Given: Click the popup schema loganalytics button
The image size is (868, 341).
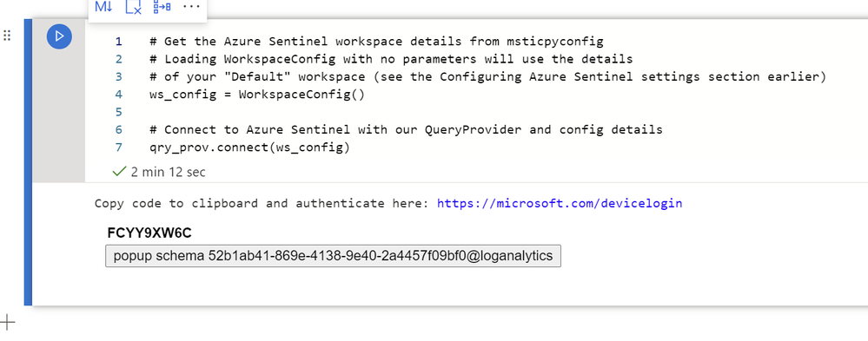Looking at the screenshot, I should click(x=334, y=256).
